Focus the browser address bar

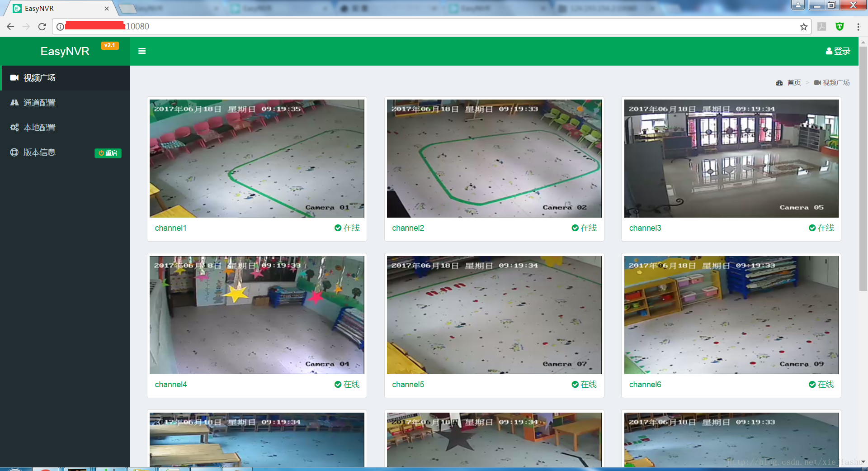tap(432, 27)
